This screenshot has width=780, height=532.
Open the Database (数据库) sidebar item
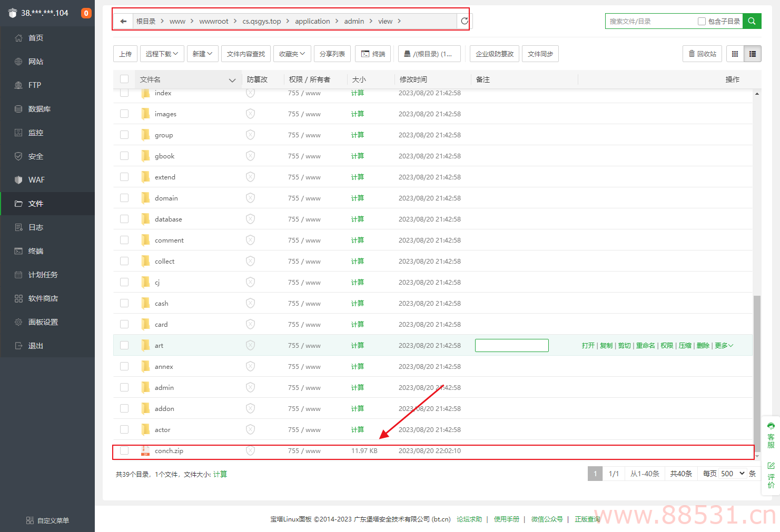point(47,109)
